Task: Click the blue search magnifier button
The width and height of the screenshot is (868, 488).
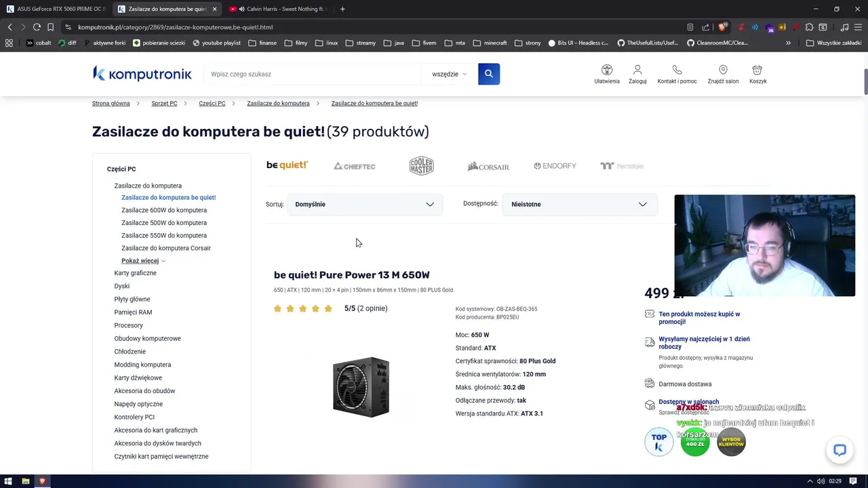Action: 489,74
